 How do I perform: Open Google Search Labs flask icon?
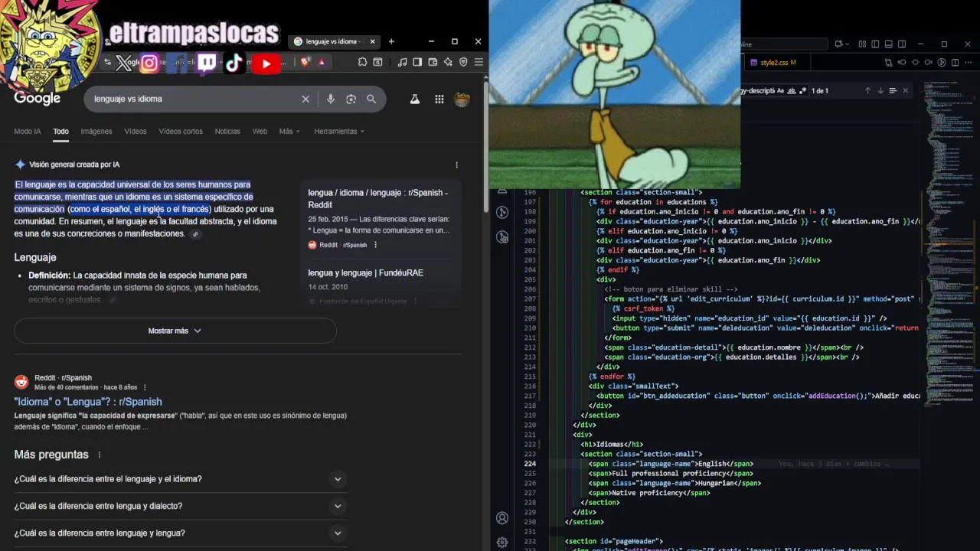[x=414, y=99]
